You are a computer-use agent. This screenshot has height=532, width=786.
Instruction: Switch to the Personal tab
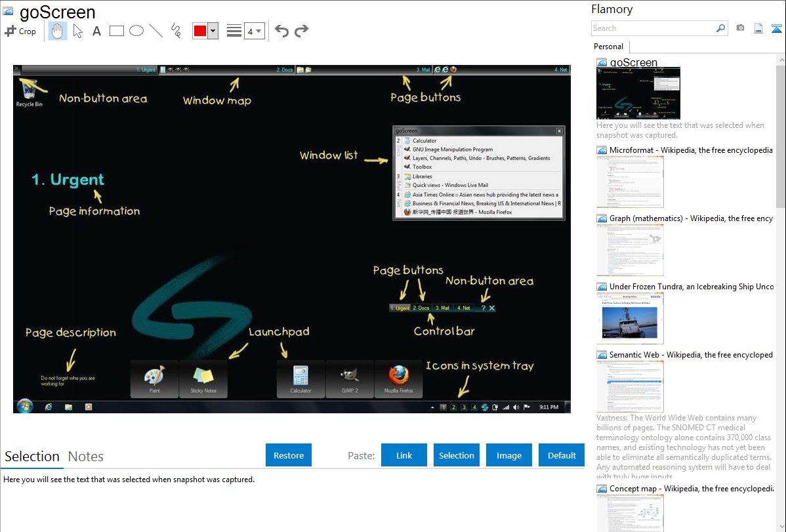click(x=609, y=46)
